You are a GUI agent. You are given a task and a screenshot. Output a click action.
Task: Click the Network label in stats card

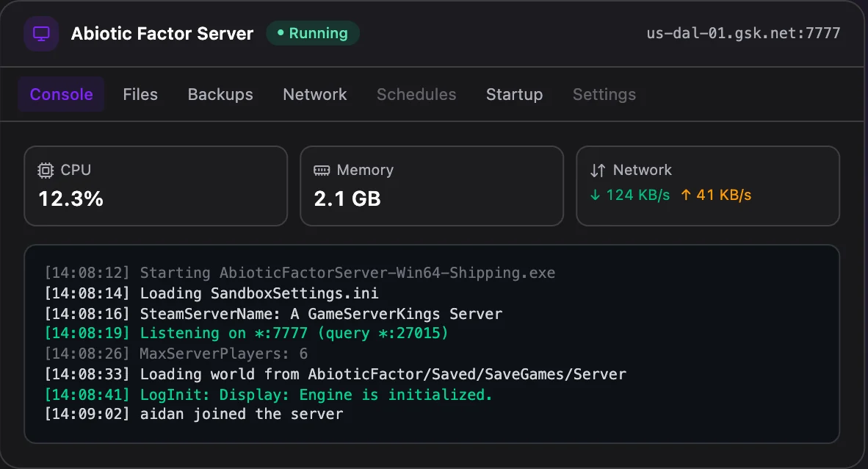(642, 170)
